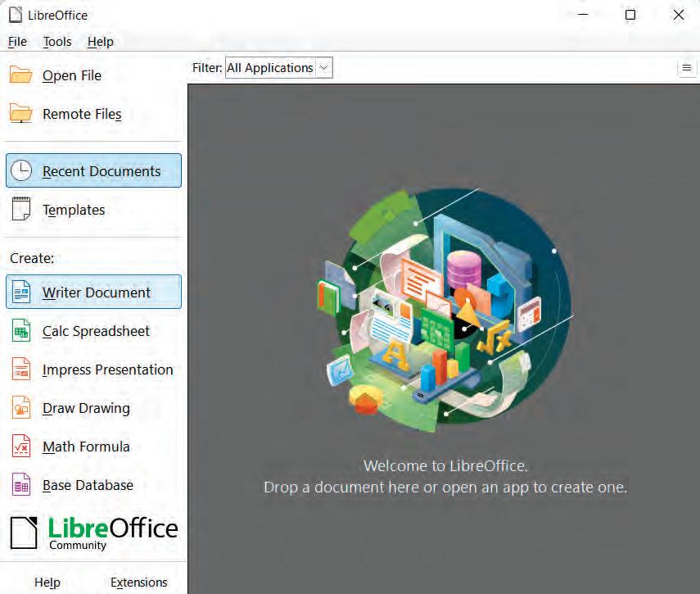Click the Recent Documents clock icon

[x=21, y=170]
